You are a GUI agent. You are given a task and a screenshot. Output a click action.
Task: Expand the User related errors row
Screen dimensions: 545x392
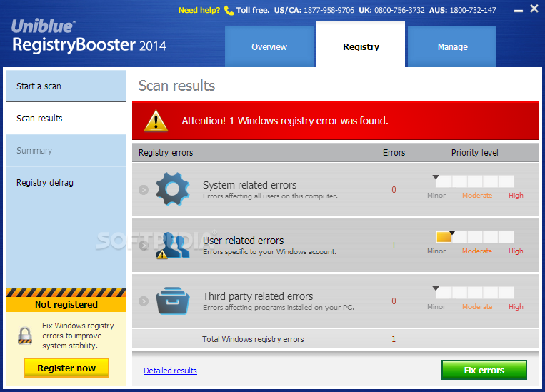144,246
